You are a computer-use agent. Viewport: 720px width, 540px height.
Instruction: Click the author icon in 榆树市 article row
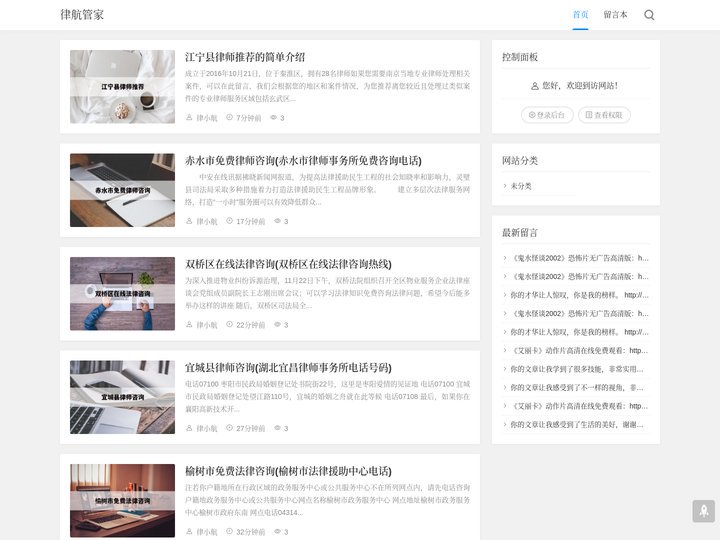189,532
